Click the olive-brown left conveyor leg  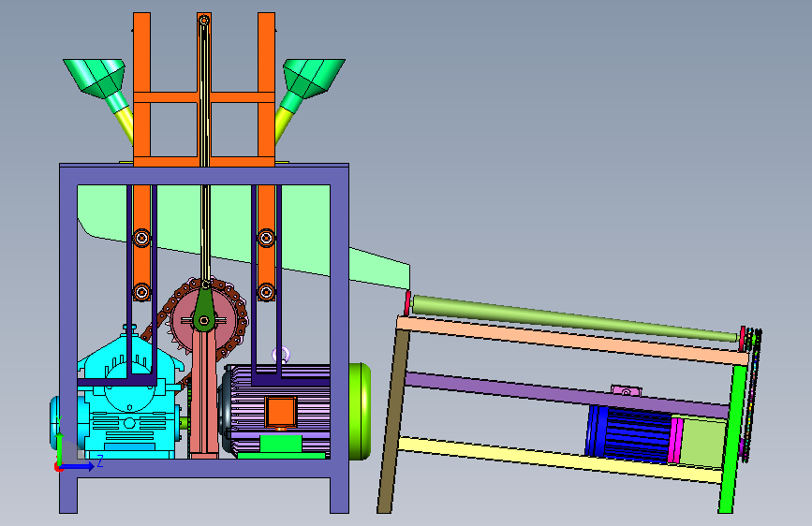pyautogui.click(x=392, y=422)
